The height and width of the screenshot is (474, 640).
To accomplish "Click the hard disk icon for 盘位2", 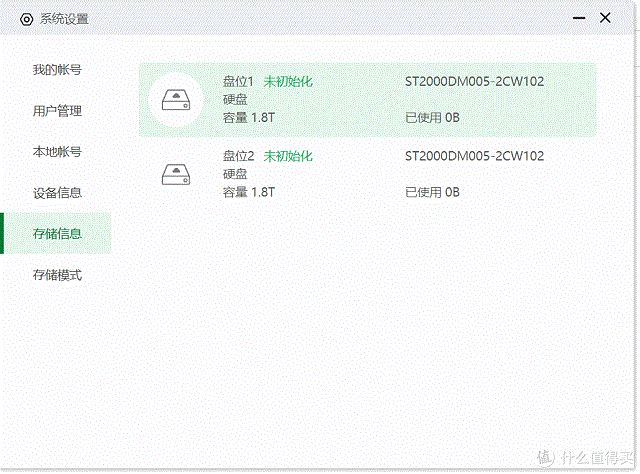I will (176, 174).
